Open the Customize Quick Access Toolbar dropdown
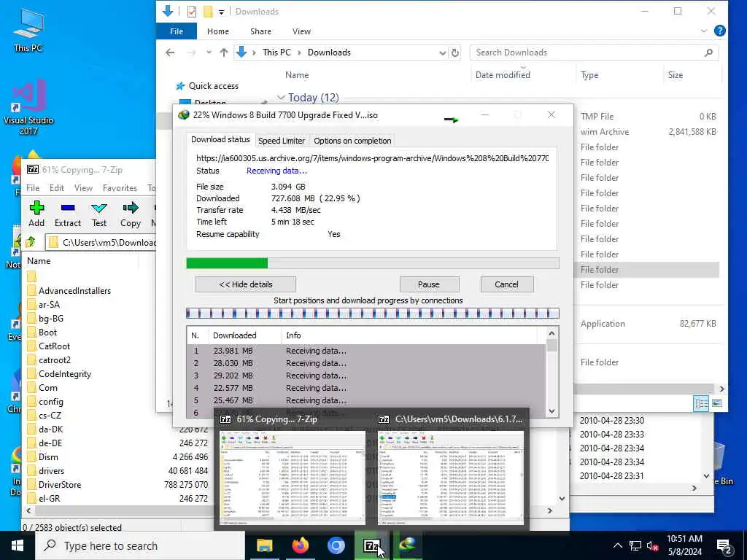747x560 pixels. tap(222, 12)
